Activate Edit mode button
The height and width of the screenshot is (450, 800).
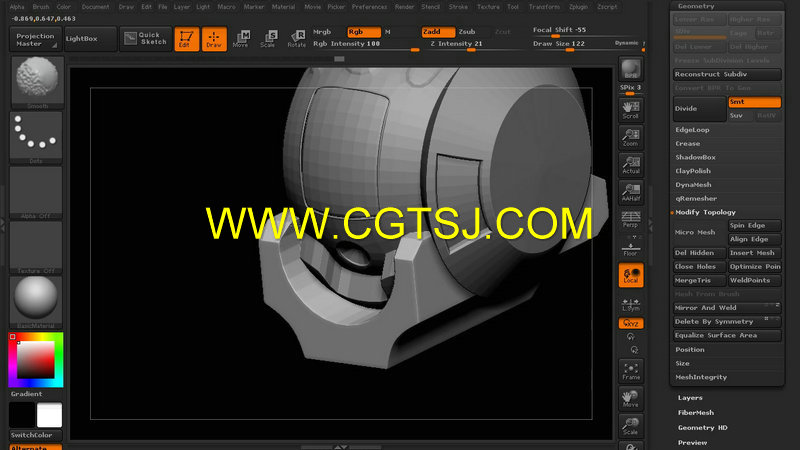(x=186, y=39)
